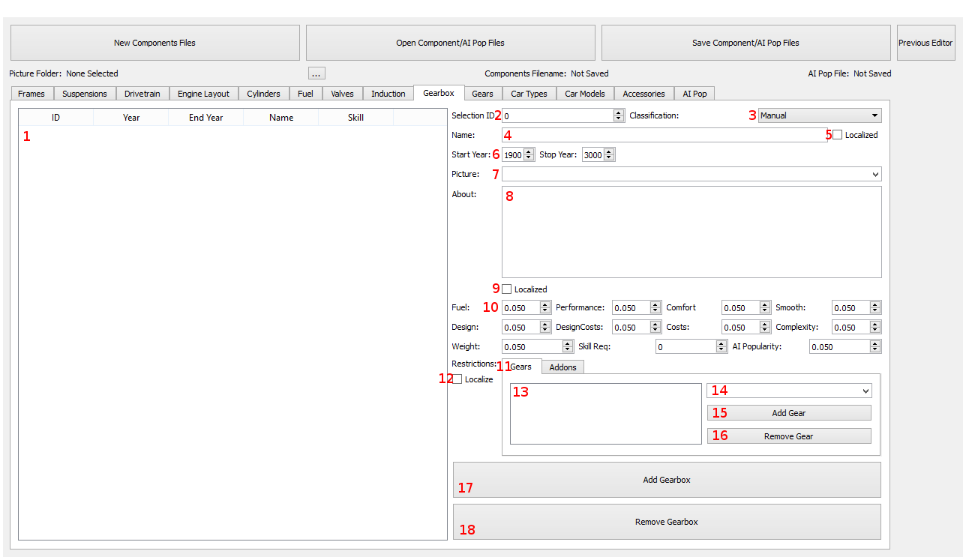Expand the Picture dropdown list
This screenshot has width=966, height=560.
[x=876, y=175]
